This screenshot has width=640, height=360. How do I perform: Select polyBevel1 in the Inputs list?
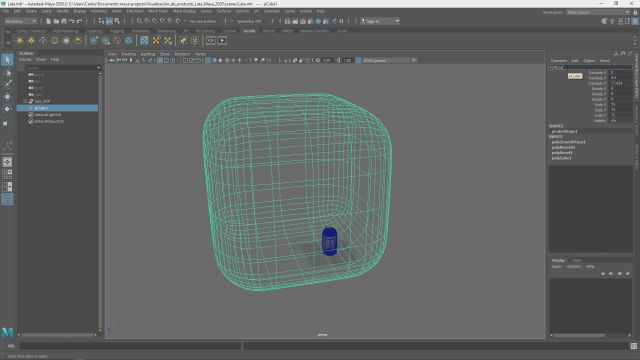(562, 153)
